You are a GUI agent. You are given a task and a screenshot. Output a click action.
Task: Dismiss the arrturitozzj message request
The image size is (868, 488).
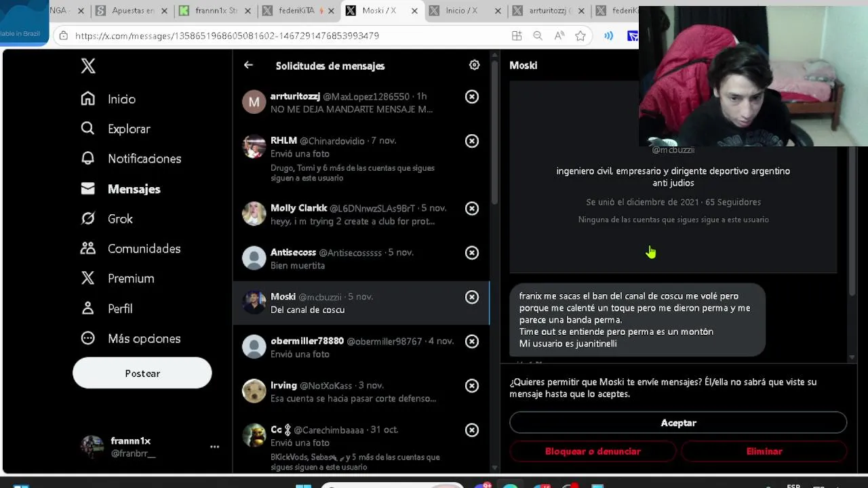[472, 97]
